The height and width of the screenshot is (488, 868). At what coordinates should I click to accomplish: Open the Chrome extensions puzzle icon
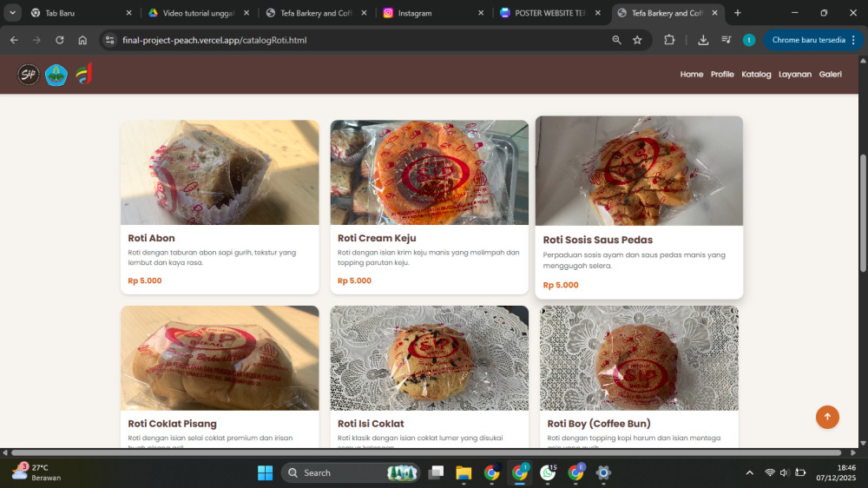coord(669,40)
